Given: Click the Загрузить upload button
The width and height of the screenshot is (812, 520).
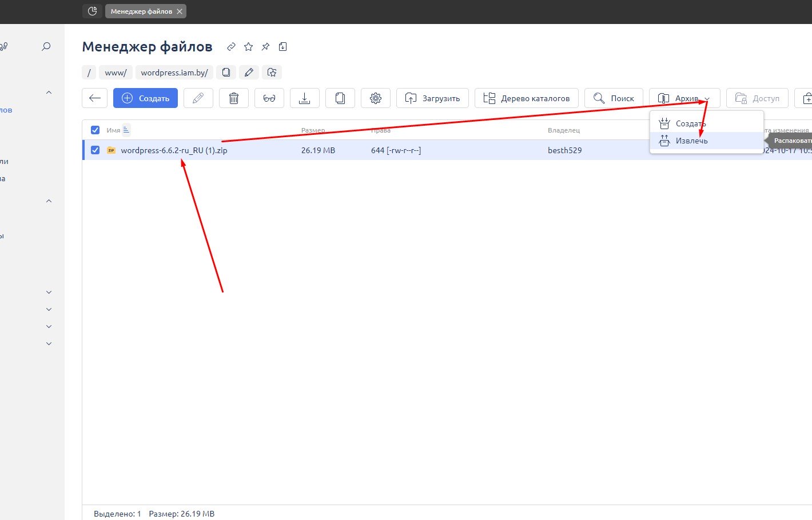Looking at the screenshot, I should (432, 98).
